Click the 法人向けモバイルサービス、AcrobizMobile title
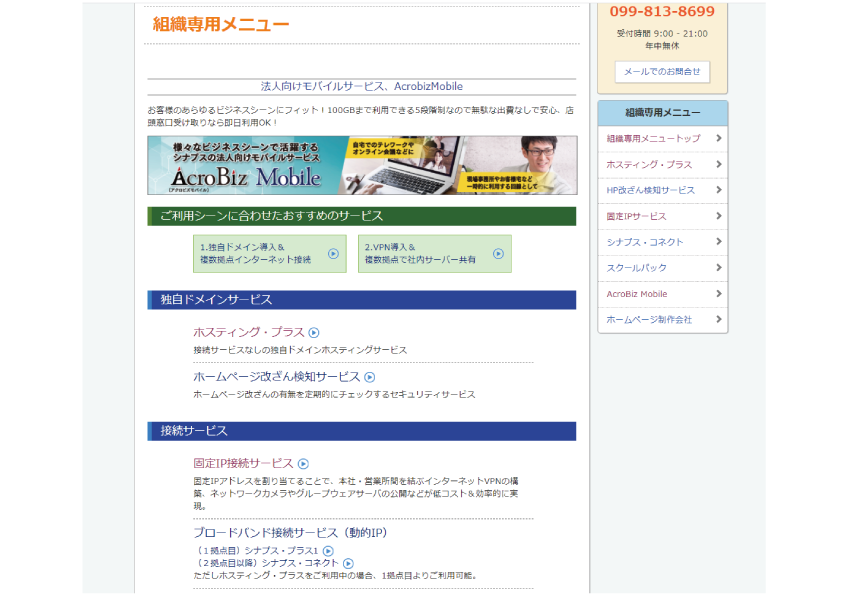Screen dimensions: 842x595 tap(362, 86)
